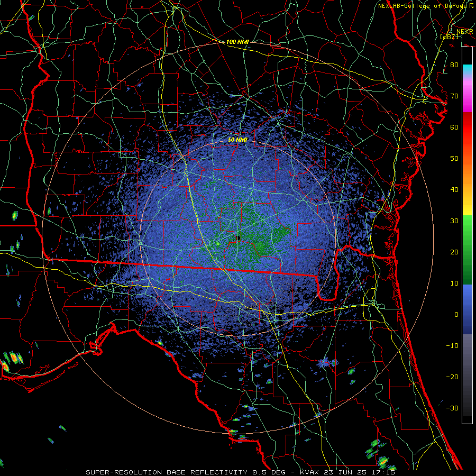Click the -10 value on the dBZ scale

coord(452,346)
